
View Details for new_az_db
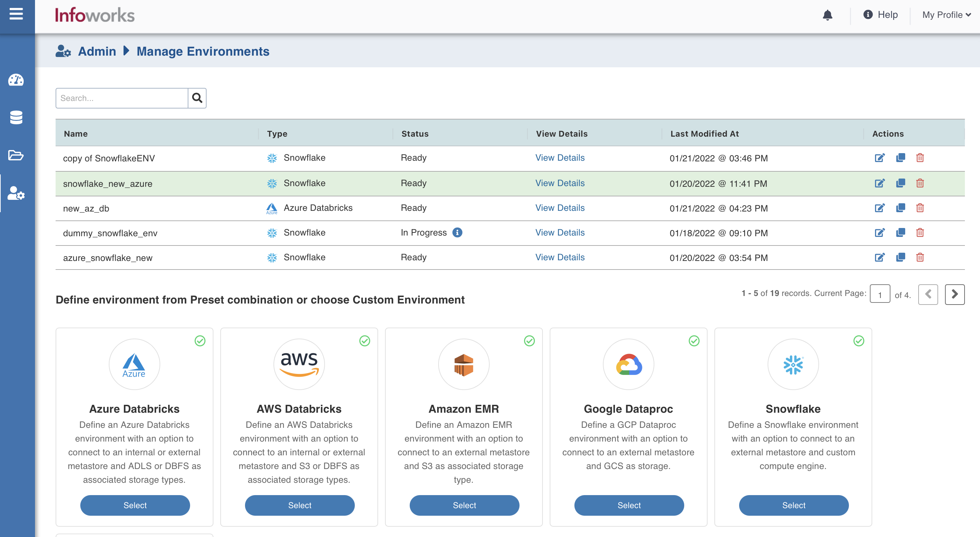click(x=560, y=208)
